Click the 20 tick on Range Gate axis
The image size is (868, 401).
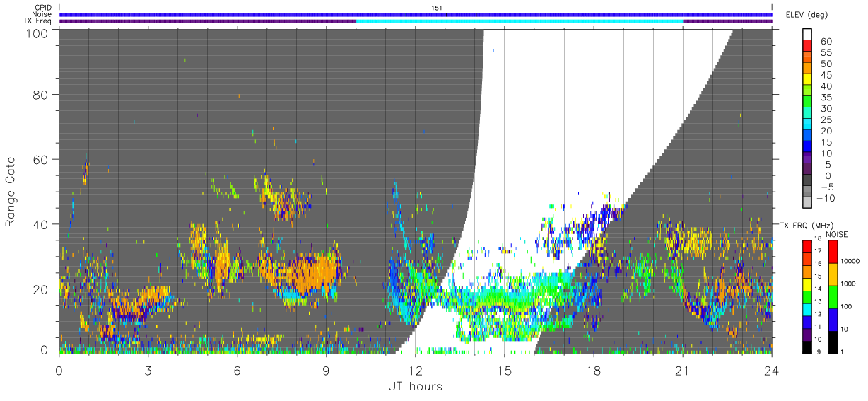pyautogui.click(x=40, y=289)
